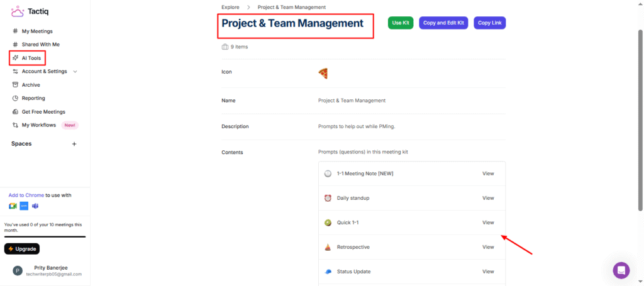Click the Copy and Edit Kit button
Viewport: 644px width, 286px height.
coord(443,23)
